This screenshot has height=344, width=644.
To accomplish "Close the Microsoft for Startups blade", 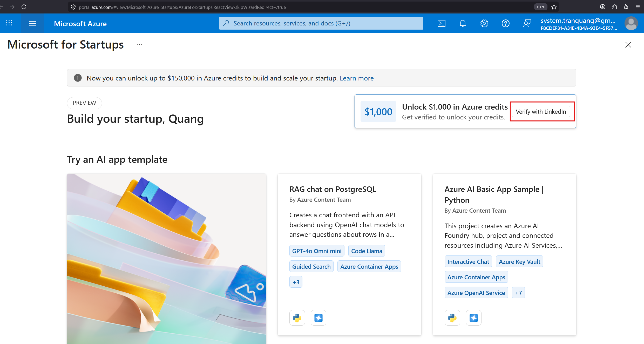I will click(x=628, y=45).
